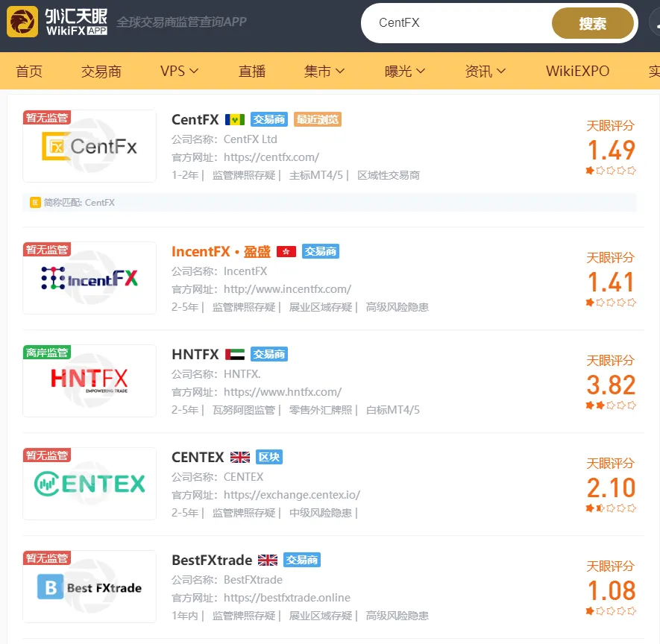Open the WikiEXPO nav item

coord(577,71)
